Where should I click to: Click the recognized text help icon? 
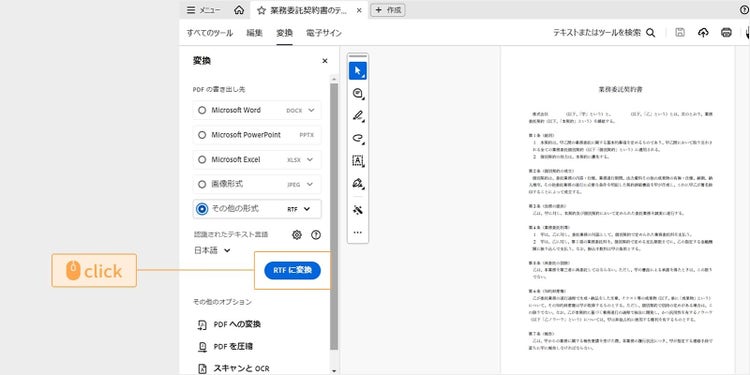[316, 234]
